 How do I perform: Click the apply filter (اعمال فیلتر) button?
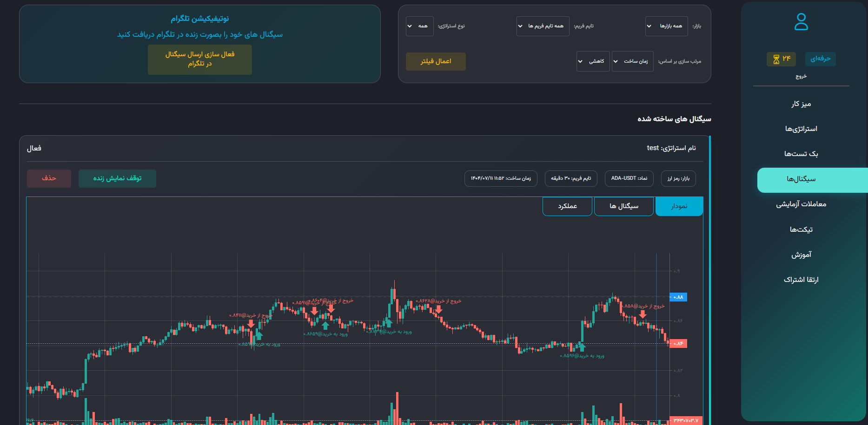coord(436,61)
